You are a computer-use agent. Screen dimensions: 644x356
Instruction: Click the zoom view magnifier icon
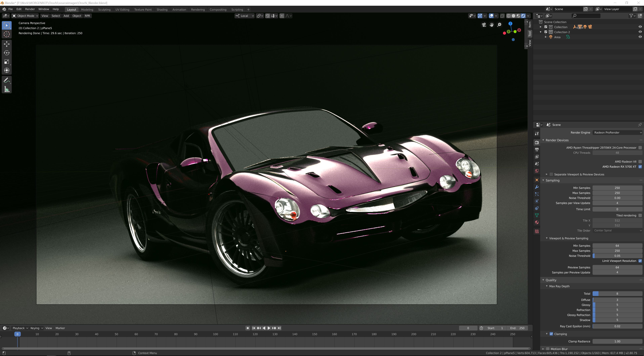pos(499,25)
